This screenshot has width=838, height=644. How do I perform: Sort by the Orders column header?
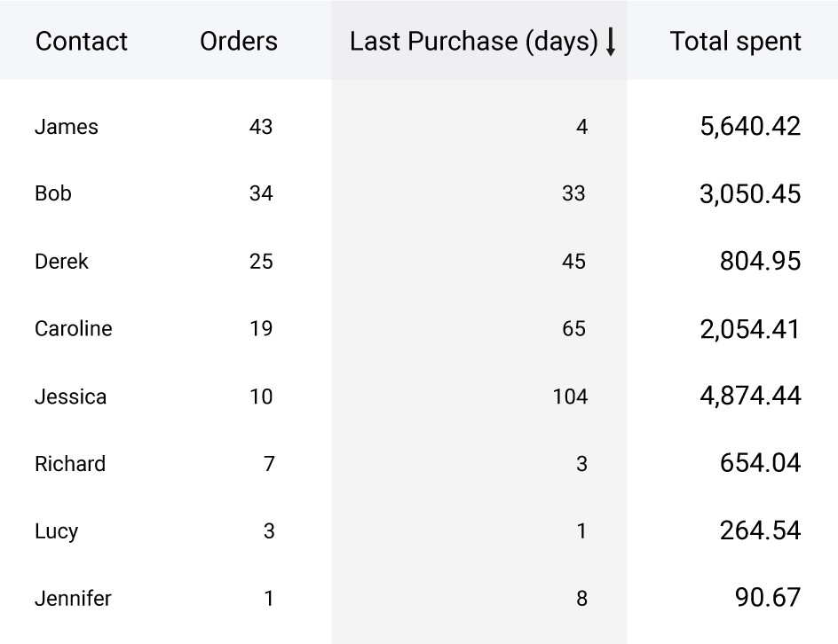click(238, 42)
